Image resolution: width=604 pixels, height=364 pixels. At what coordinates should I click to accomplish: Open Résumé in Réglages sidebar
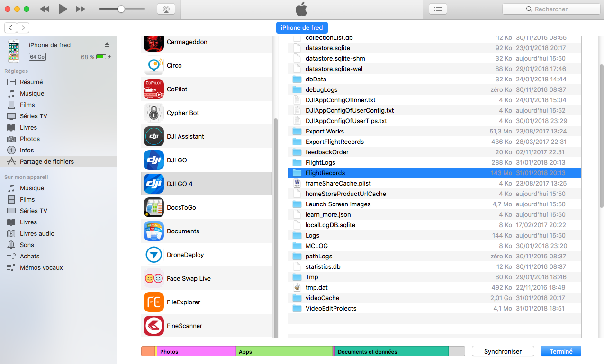coord(31,82)
